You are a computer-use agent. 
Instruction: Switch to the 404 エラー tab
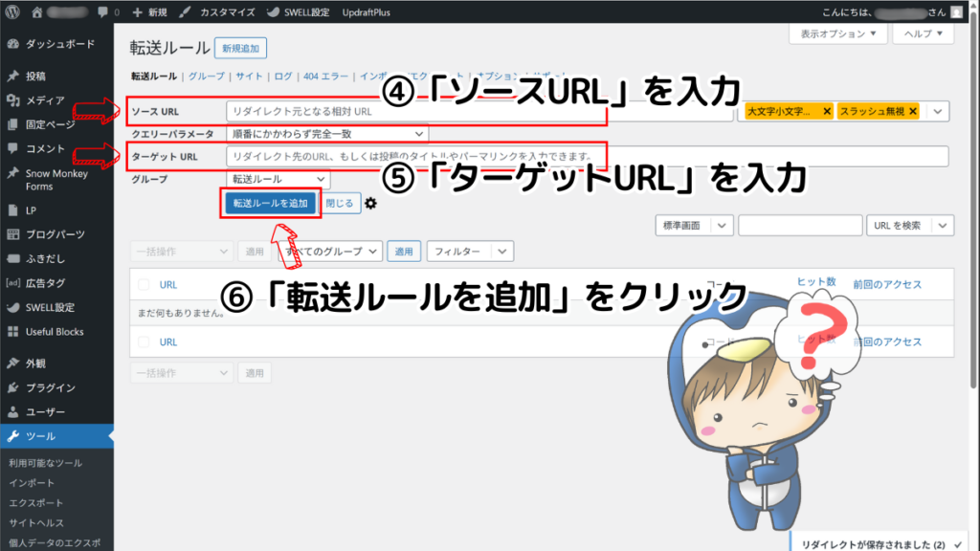click(325, 76)
